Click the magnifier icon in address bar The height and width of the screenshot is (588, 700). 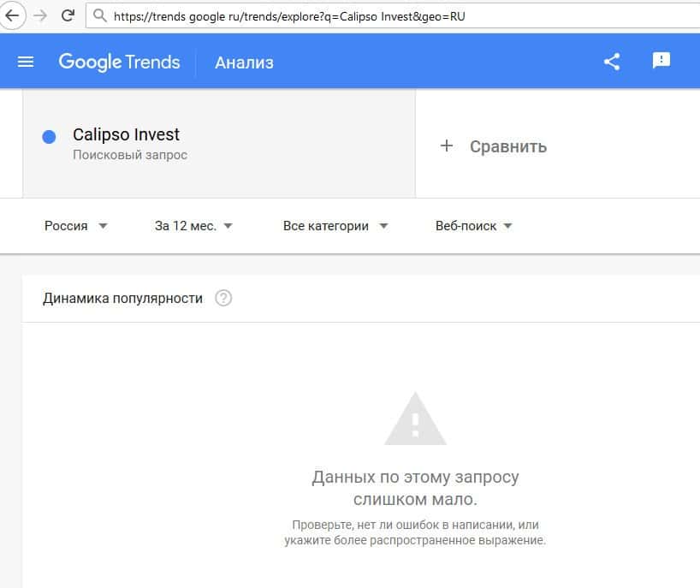pos(100,15)
